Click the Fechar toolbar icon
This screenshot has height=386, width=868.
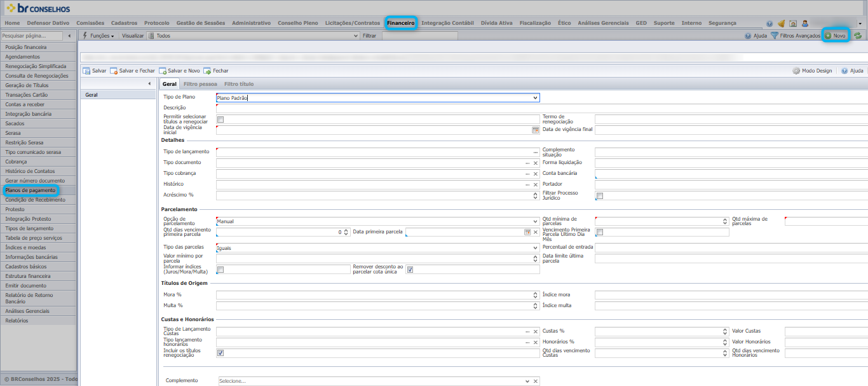[x=207, y=71]
